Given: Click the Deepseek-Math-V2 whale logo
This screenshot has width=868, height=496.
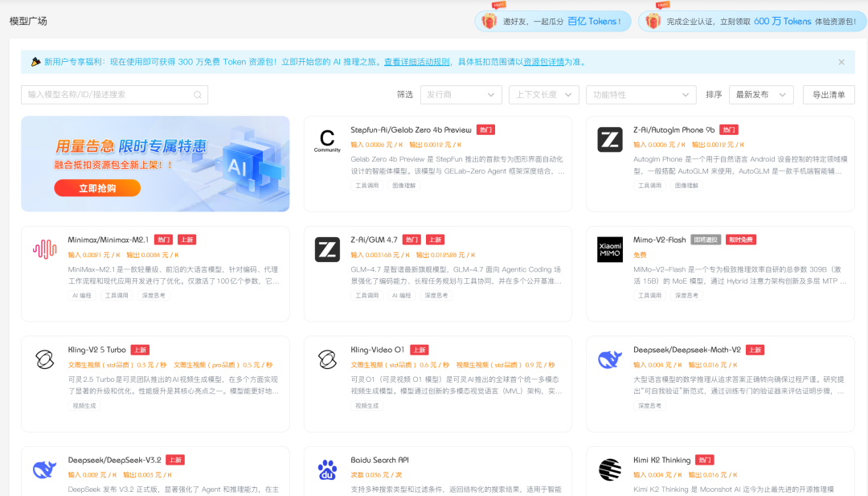Looking at the screenshot, I should (610, 360).
